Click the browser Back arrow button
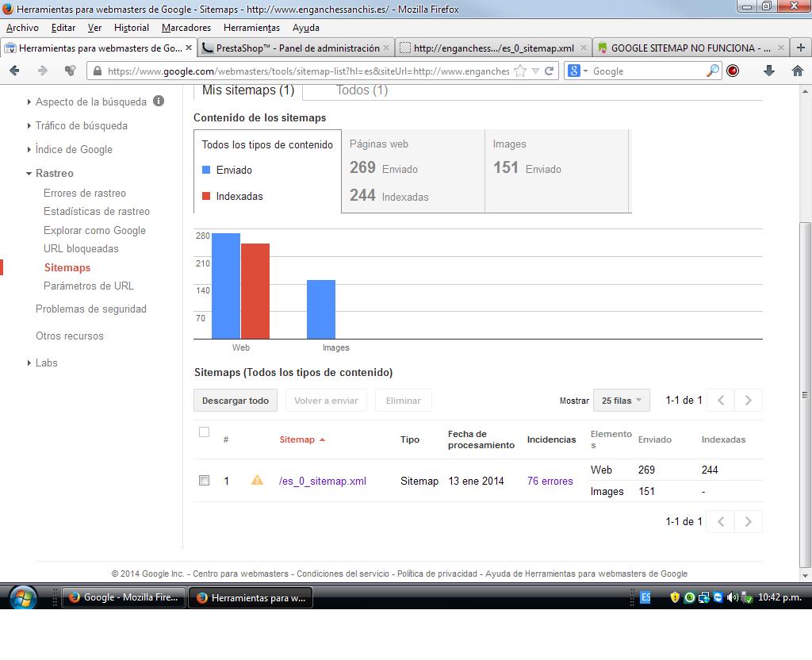The image size is (812, 660). click(x=14, y=71)
